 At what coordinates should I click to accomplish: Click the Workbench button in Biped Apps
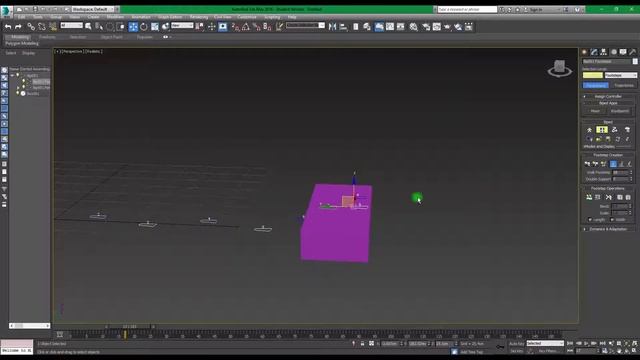coord(620,111)
